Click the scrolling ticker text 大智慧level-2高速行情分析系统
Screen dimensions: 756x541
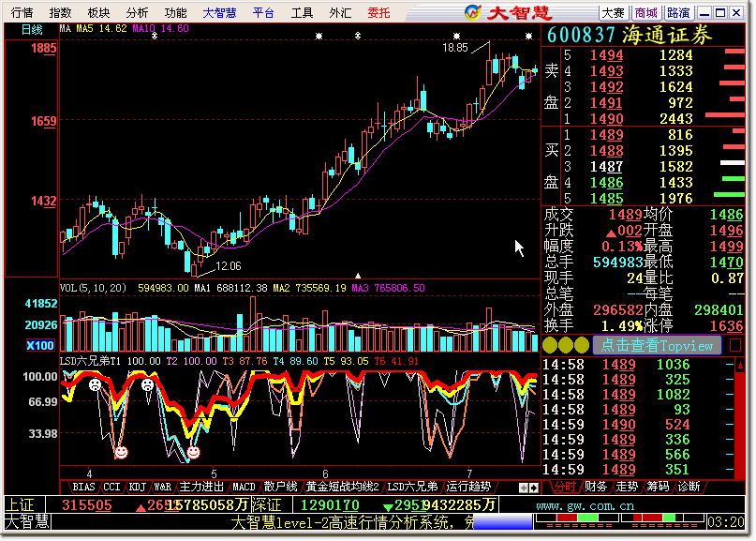[340, 522]
